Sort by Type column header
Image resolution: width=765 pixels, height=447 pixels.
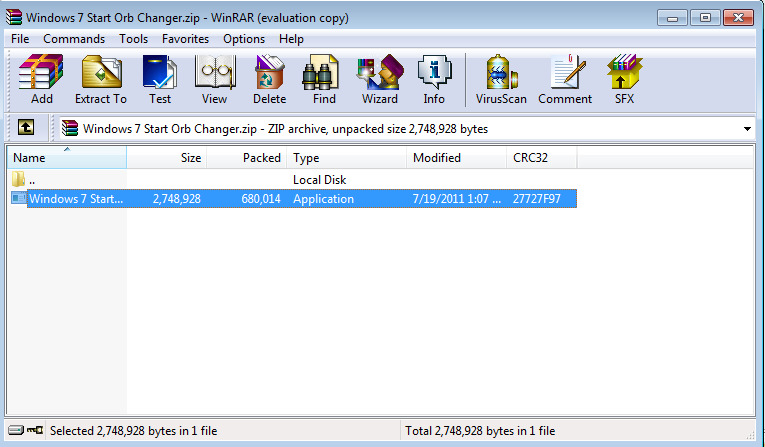point(347,158)
